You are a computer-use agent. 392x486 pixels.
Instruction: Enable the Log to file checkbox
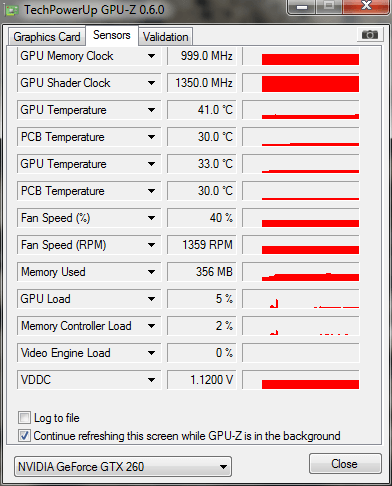[x=24, y=418]
